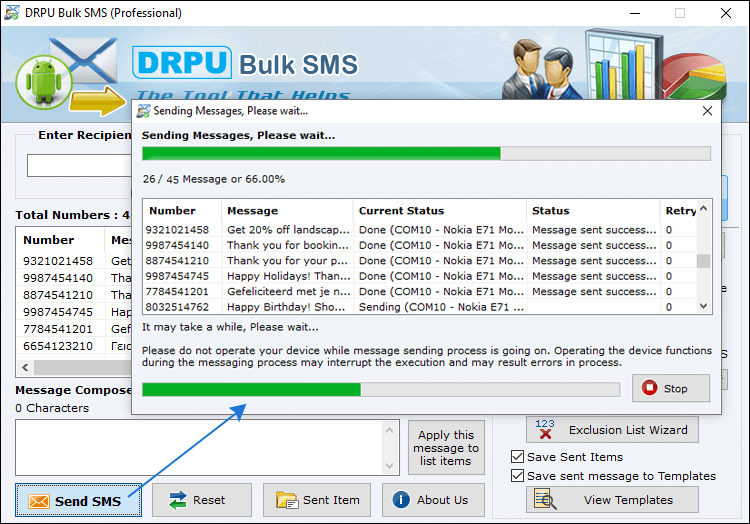This screenshot has height=524, width=750.
Task: Stop the message sending process
Action: pos(671,388)
